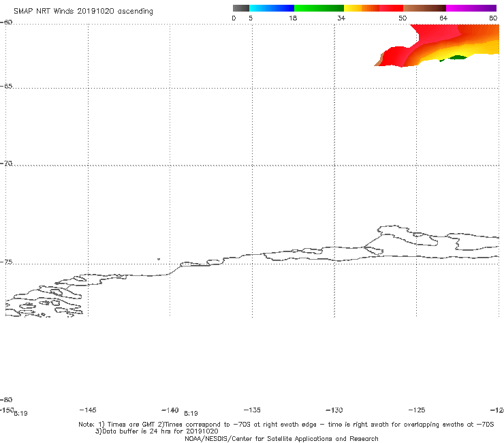Click the latitude label '-75'
The width and height of the screenshot is (504, 443).
coord(6,262)
